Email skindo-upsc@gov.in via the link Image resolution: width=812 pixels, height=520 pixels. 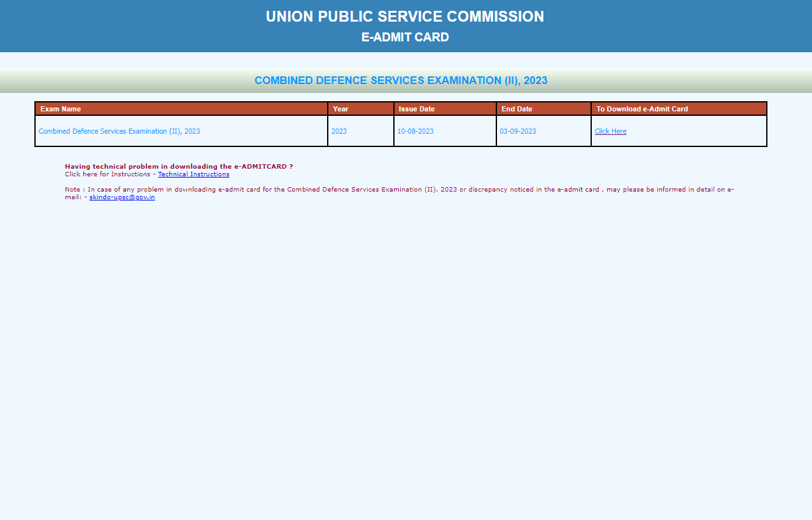(x=122, y=197)
